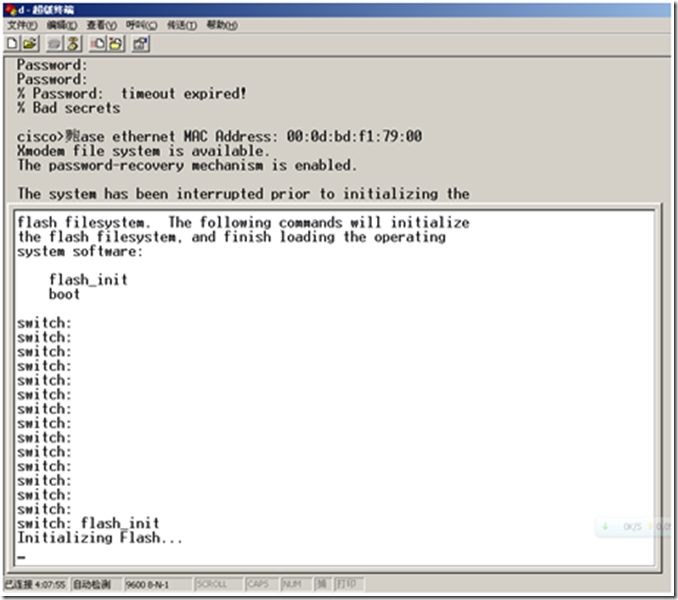The width and height of the screenshot is (678, 600).
Task: Click the New connection toolbar icon
Action: pyautogui.click(x=13, y=44)
